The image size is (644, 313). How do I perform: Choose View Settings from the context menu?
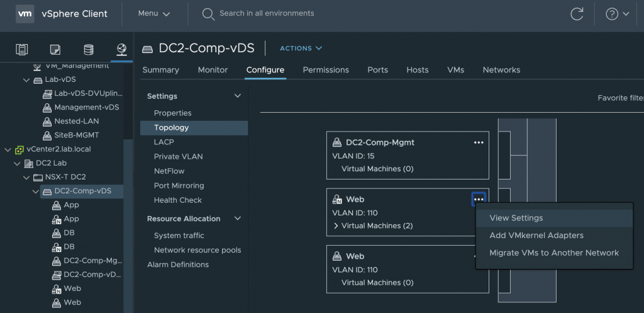(x=554, y=219)
